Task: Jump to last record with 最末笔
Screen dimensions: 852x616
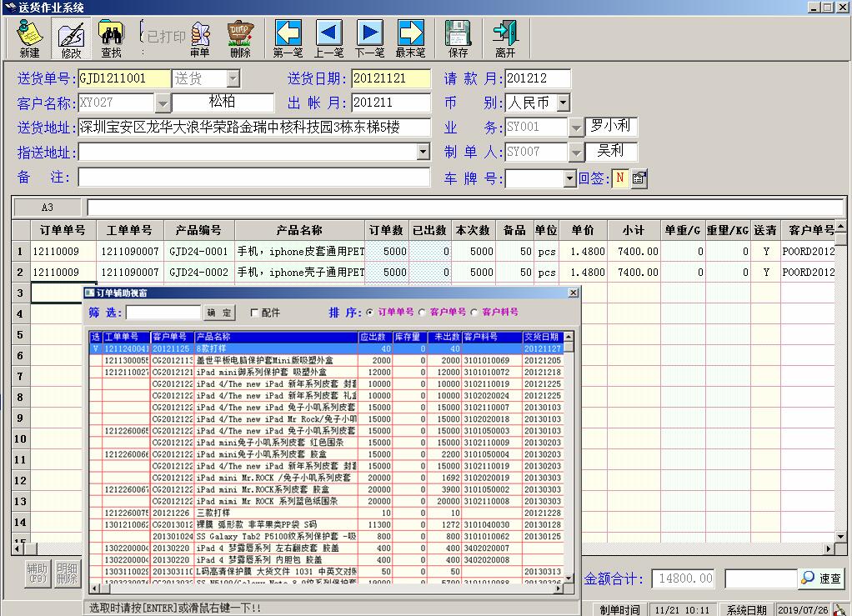Action: 410,38
